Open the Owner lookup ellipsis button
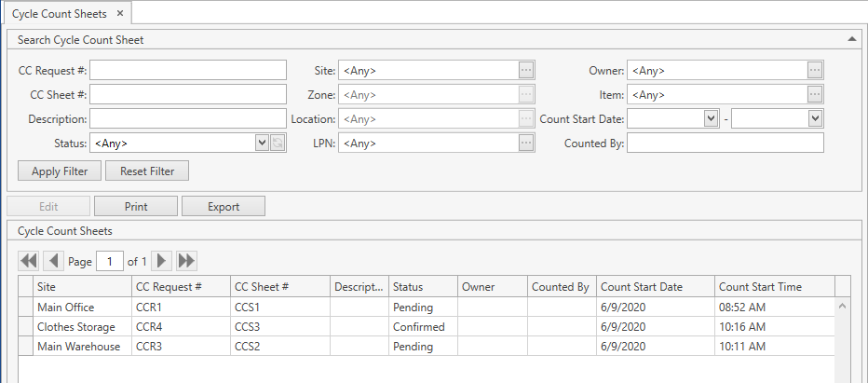The height and width of the screenshot is (383, 868). point(815,71)
